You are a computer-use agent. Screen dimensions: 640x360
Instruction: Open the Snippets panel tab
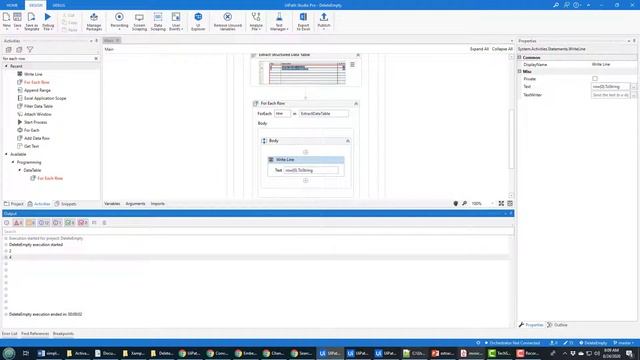(x=66, y=204)
